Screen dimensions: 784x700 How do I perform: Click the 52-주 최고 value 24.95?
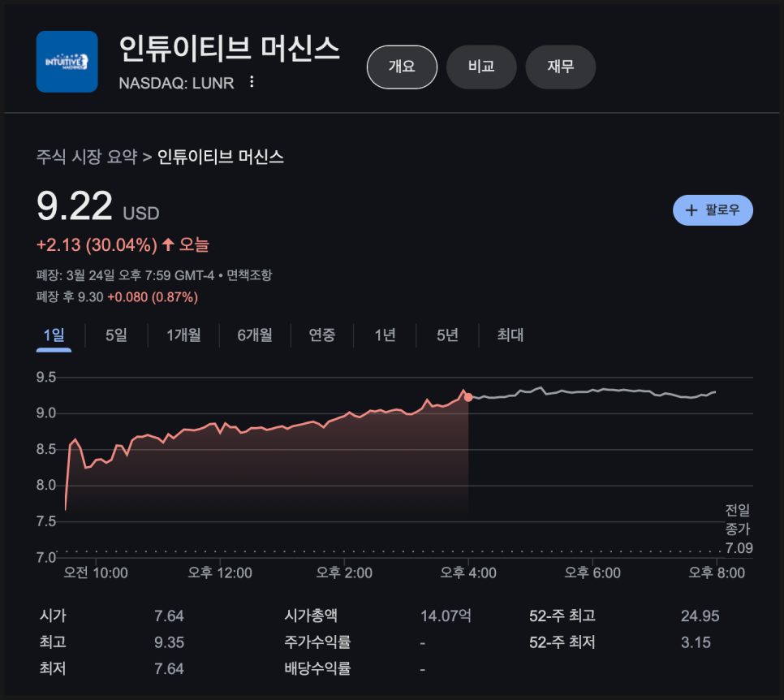(700, 616)
